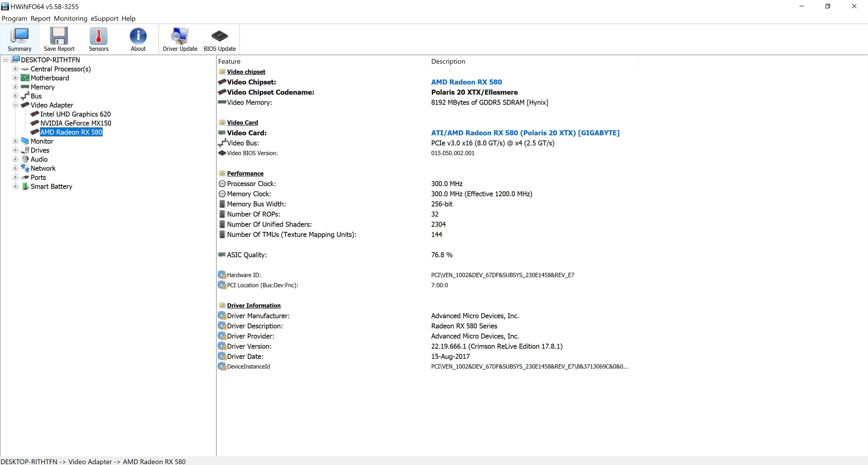This screenshot has height=465, width=868.
Task: Collapse the DESKTOP-RITHTFN root node
Action: pos(6,60)
